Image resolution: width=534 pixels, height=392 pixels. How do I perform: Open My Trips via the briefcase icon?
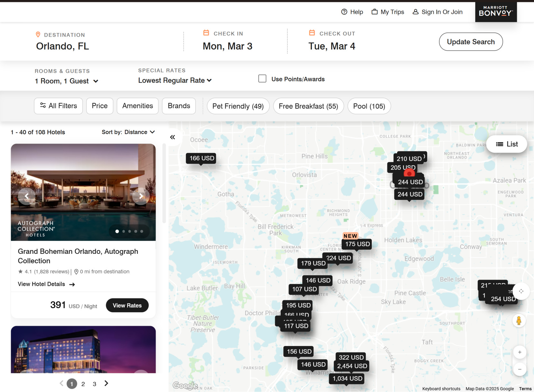click(375, 12)
